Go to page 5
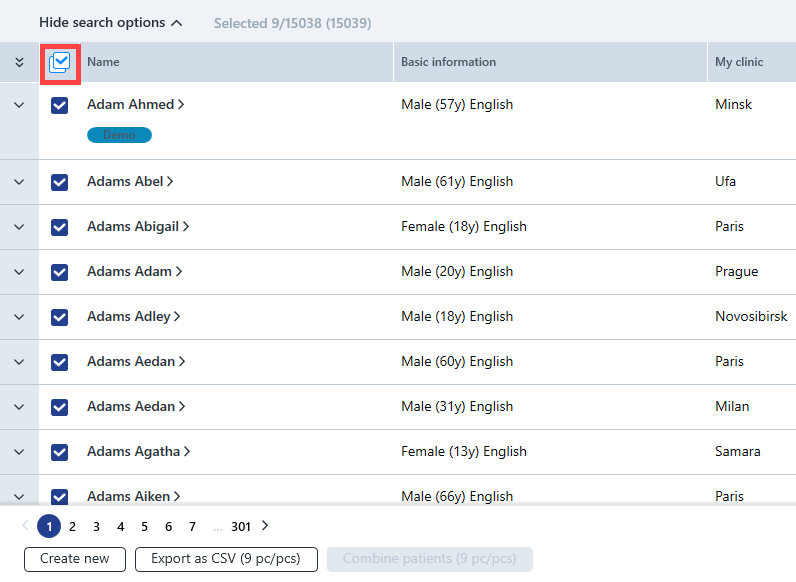Screen dimensions: 796x582 [x=144, y=527]
